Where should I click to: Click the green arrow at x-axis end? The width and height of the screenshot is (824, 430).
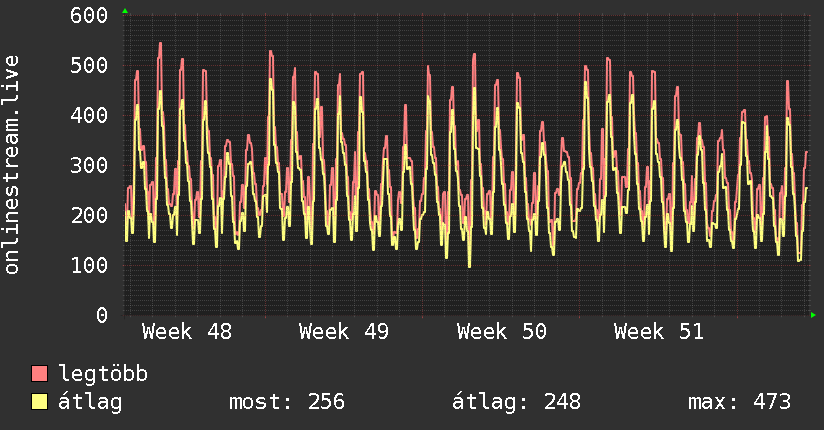pyautogui.click(x=813, y=315)
